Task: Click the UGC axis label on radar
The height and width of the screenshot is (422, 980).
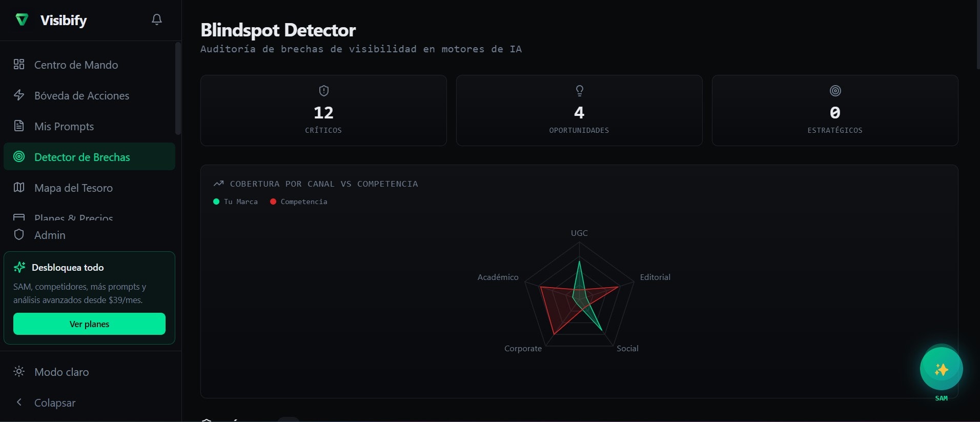Action: point(579,233)
